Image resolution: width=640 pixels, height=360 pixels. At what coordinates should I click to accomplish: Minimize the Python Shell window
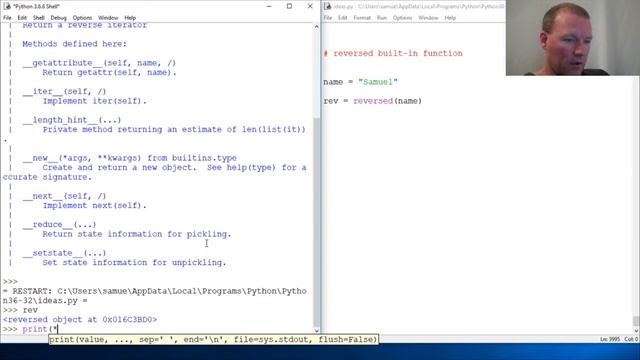pos(269,6)
